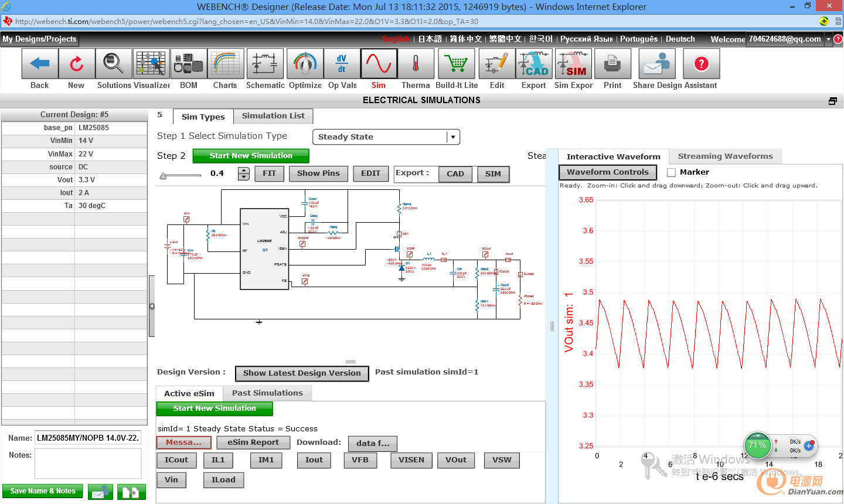Click the SIM export button
Screen dimensions: 844x504
(494, 174)
